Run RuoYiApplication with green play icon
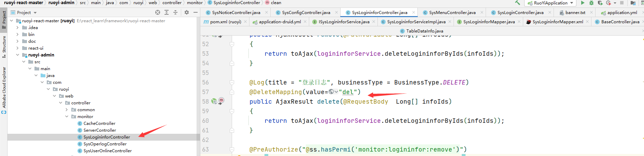 coord(583,3)
